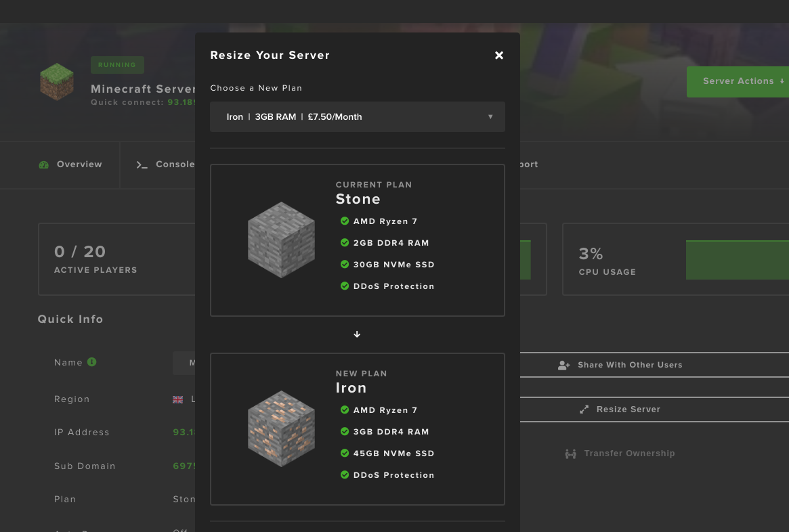789x532 pixels.
Task: Click the 45GB NVMe SSD text
Action: (x=393, y=453)
